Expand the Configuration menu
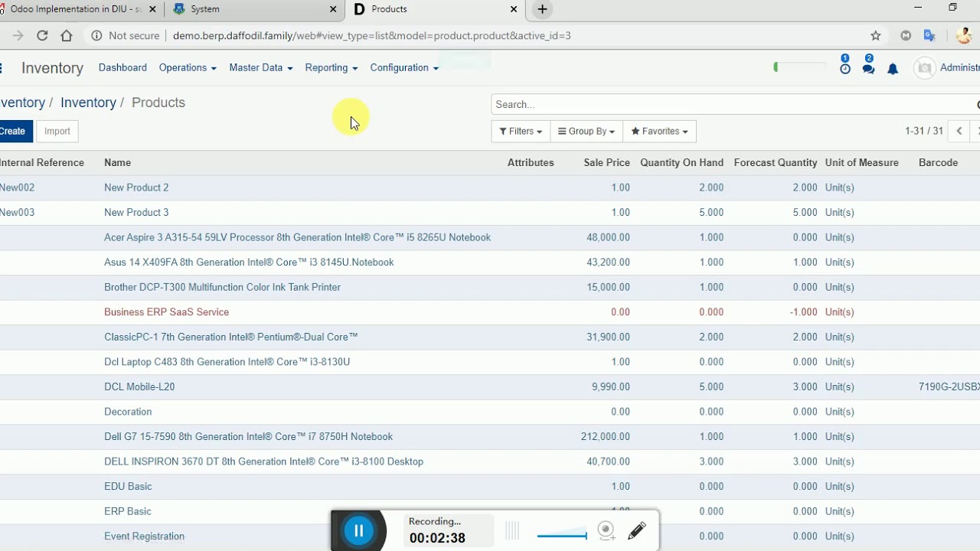 click(404, 67)
